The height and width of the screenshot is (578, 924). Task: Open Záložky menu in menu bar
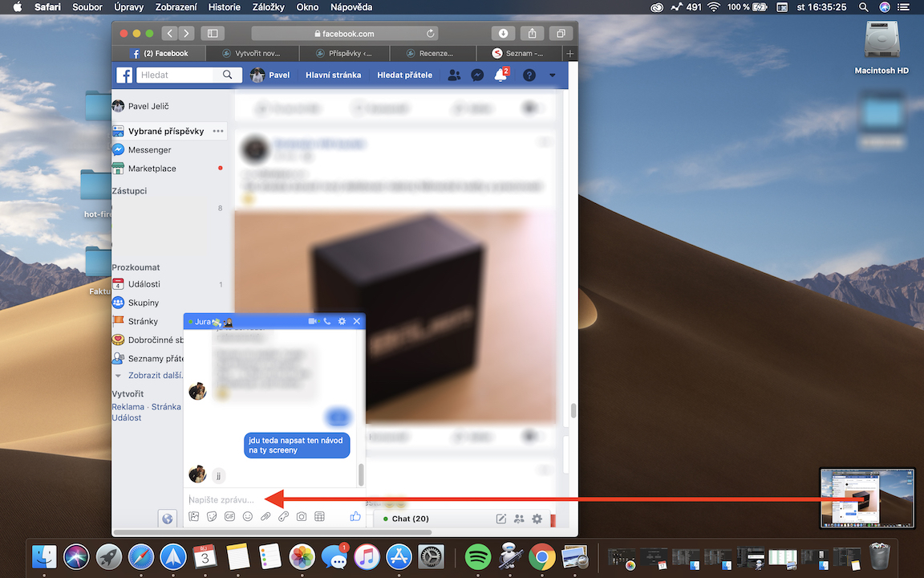click(x=268, y=7)
